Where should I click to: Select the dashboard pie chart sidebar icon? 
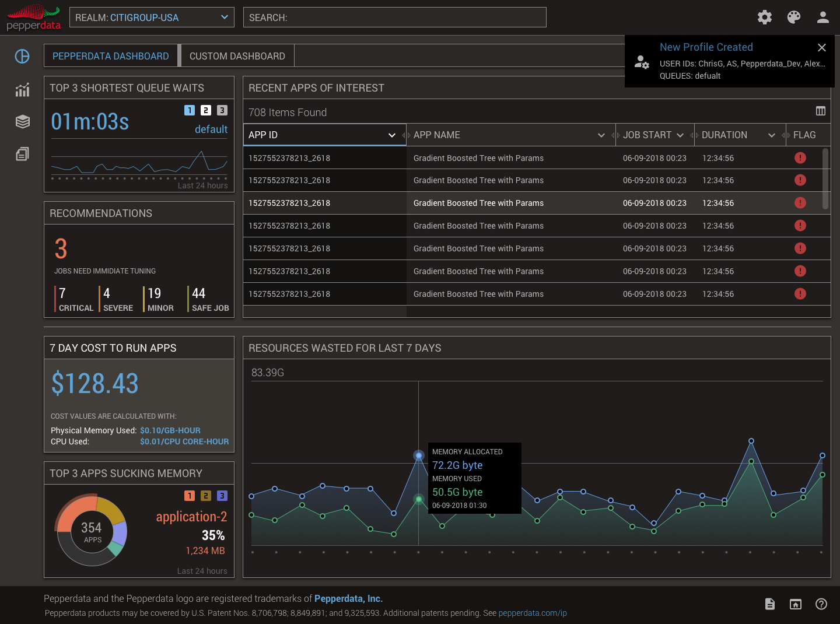[x=22, y=56]
